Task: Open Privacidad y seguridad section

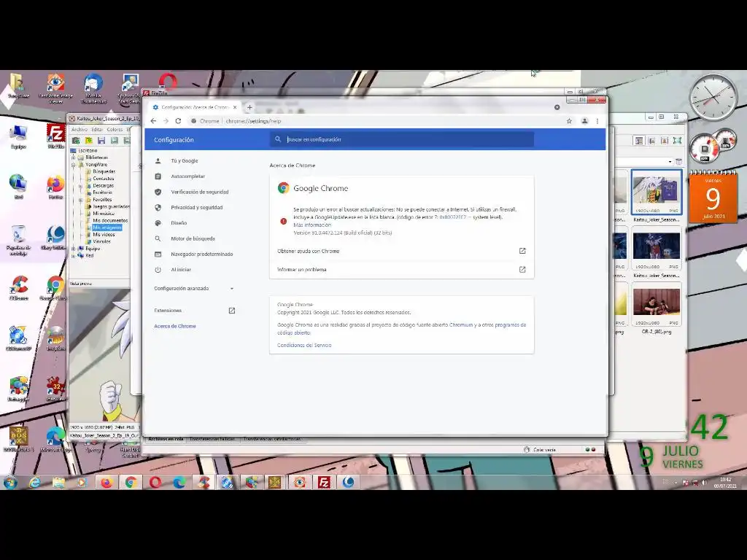Action: 197,208
